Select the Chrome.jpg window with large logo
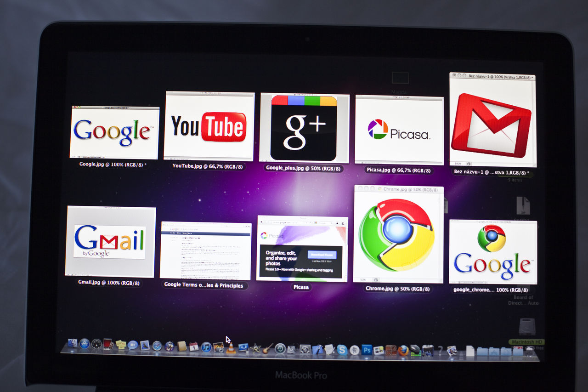Screen dimensions: 588x392 398,234
